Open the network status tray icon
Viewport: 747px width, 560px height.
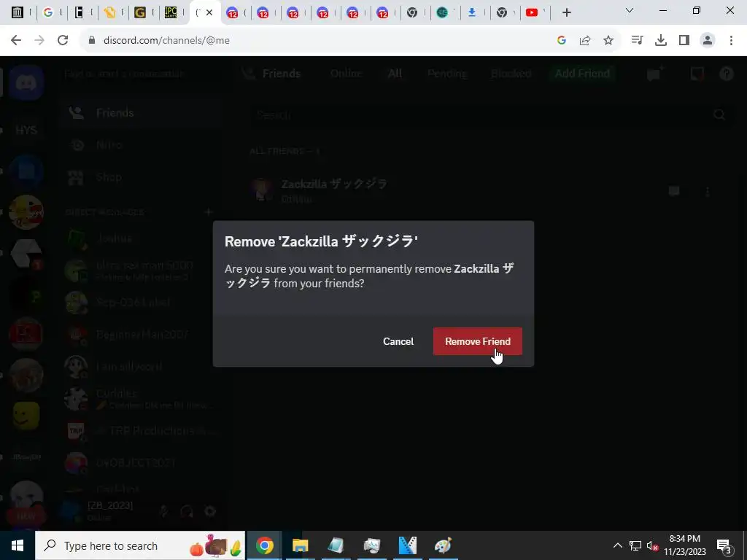point(635,545)
